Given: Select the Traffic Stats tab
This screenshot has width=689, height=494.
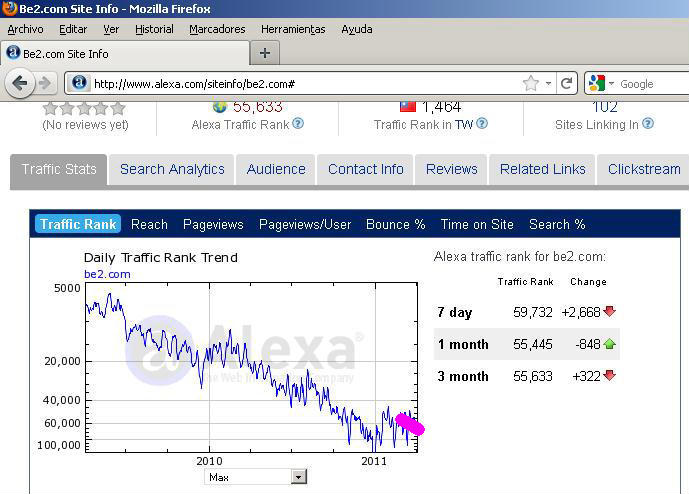Looking at the screenshot, I should click(58, 169).
